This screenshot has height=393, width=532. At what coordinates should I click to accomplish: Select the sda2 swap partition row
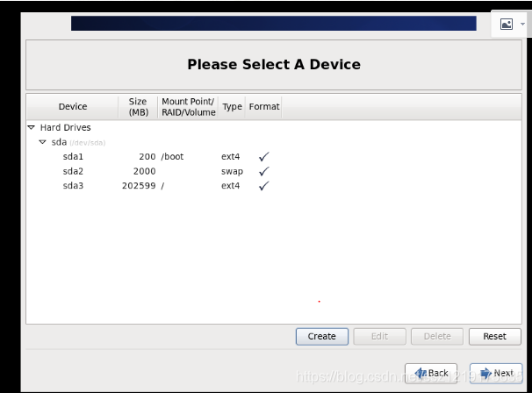[x=274, y=171]
